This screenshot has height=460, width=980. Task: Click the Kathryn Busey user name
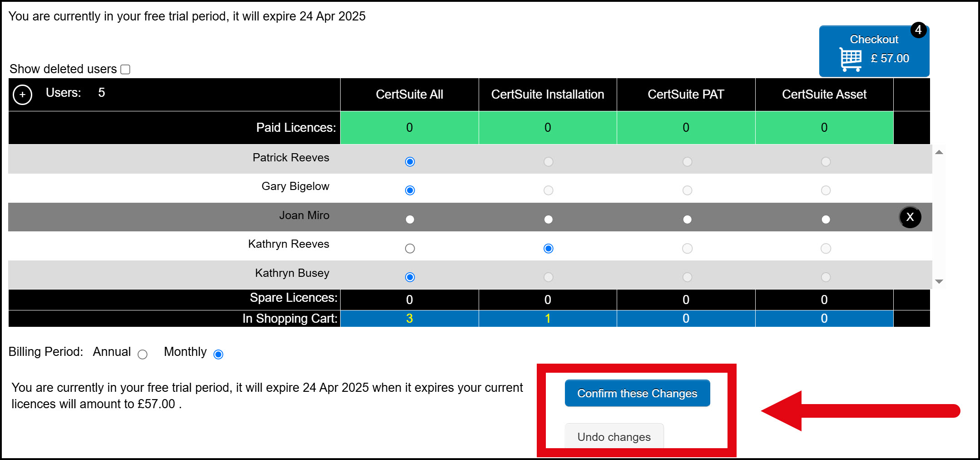[292, 273]
